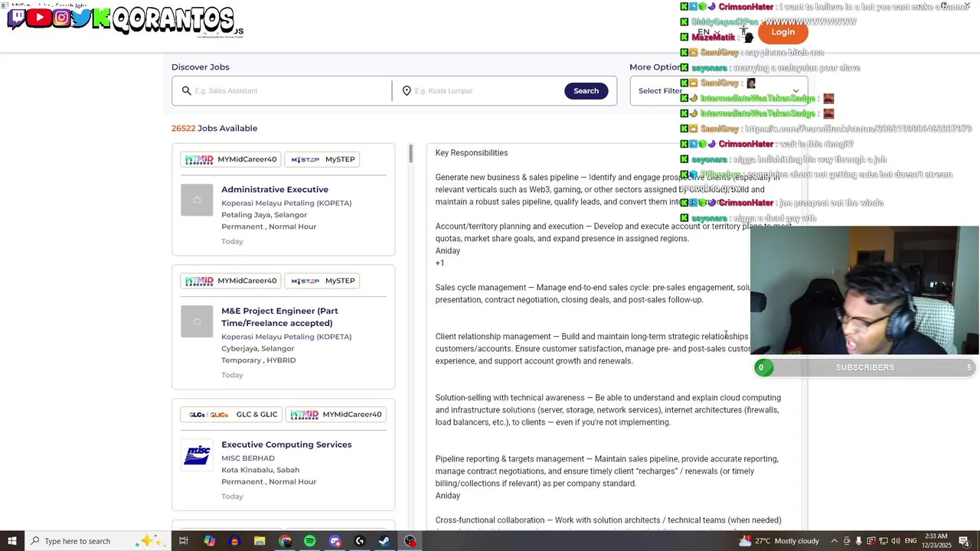
Task: Open the Windows Start menu
Action: coord(11,541)
